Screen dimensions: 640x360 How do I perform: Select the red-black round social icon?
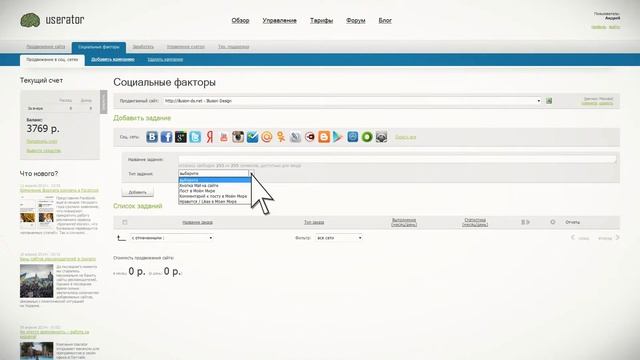pos(310,137)
